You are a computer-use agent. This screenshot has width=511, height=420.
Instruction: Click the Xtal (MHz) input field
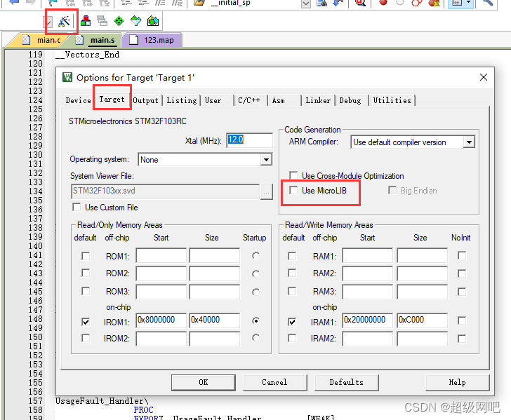[x=249, y=140]
